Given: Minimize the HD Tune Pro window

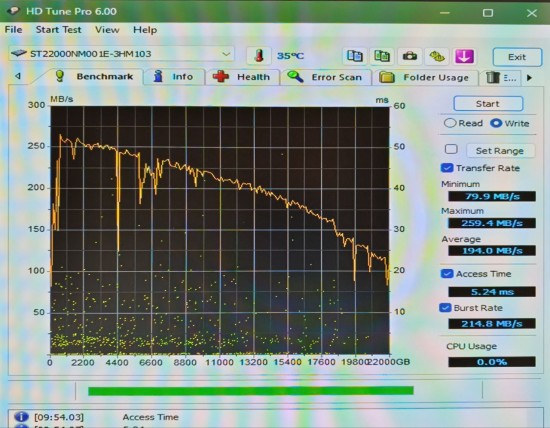Looking at the screenshot, I should (445, 13).
